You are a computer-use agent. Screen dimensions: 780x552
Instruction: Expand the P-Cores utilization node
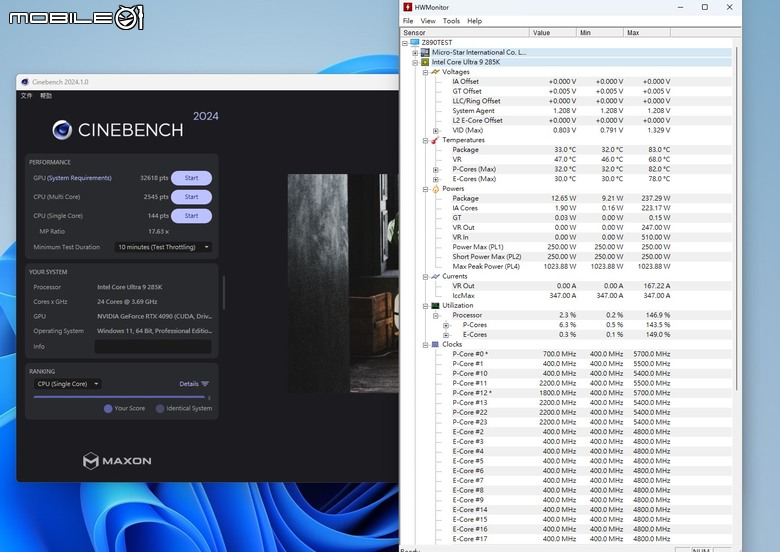pyautogui.click(x=446, y=326)
